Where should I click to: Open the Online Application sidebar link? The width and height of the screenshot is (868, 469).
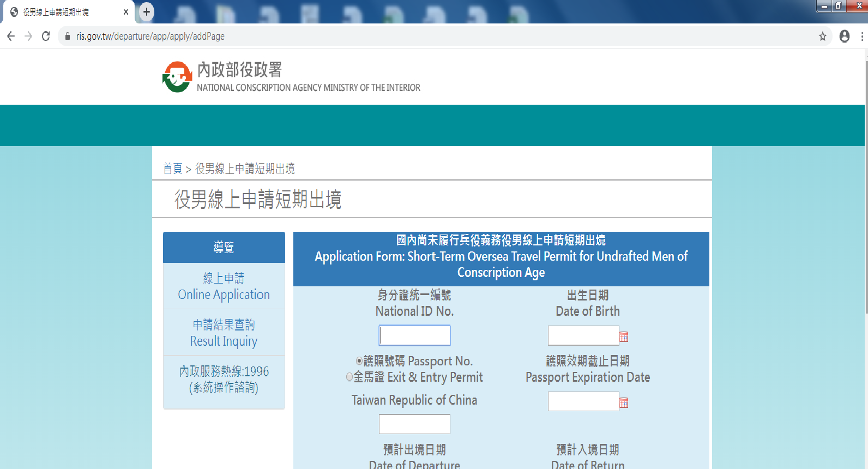(224, 286)
